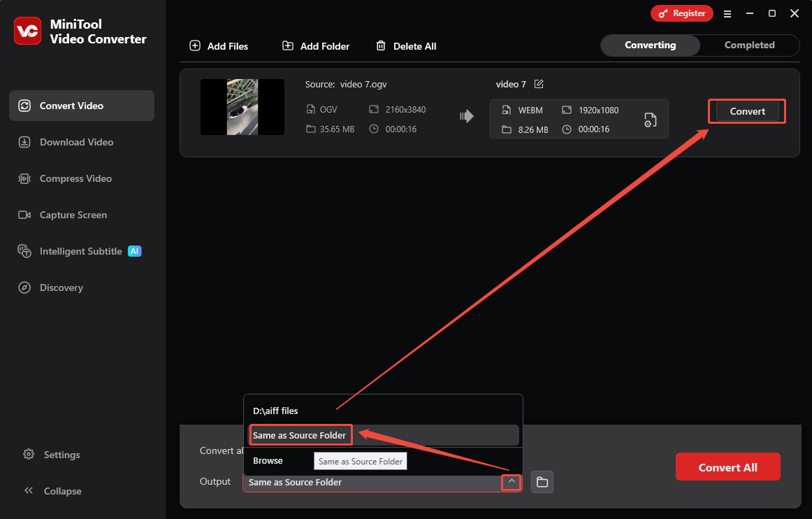The image size is (812, 519).
Task: Select Same as Source Folder option
Action: tap(300, 434)
